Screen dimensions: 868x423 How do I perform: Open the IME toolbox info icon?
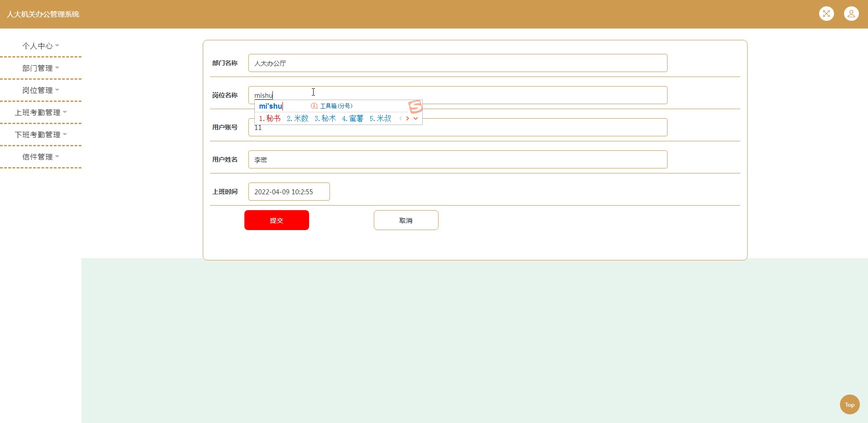pyautogui.click(x=314, y=106)
